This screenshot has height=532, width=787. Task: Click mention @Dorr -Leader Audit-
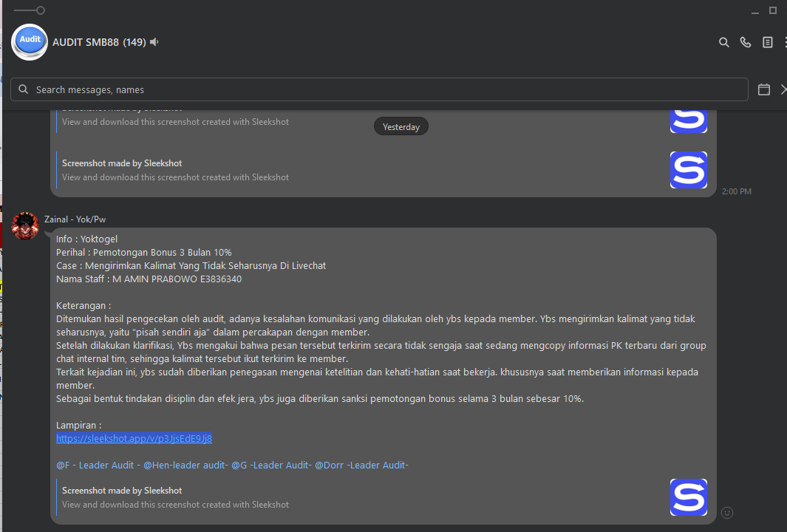point(361,465)
